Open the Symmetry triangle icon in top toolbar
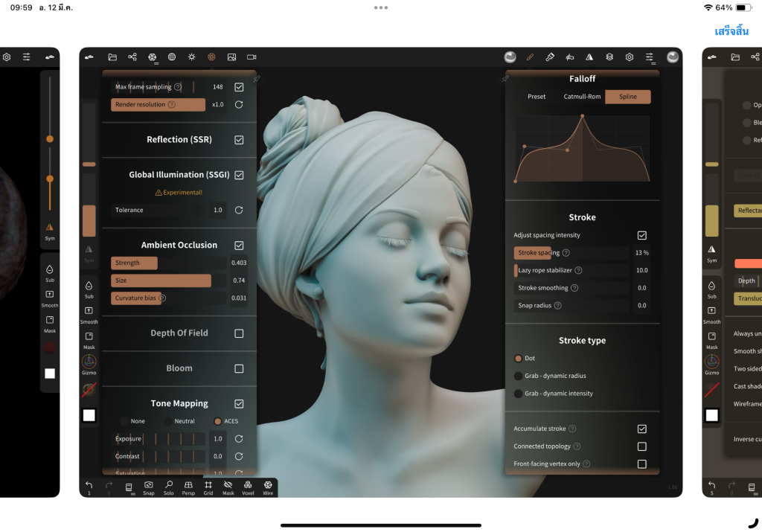Viewport: 762px width, 532px height. coord(589,57)
